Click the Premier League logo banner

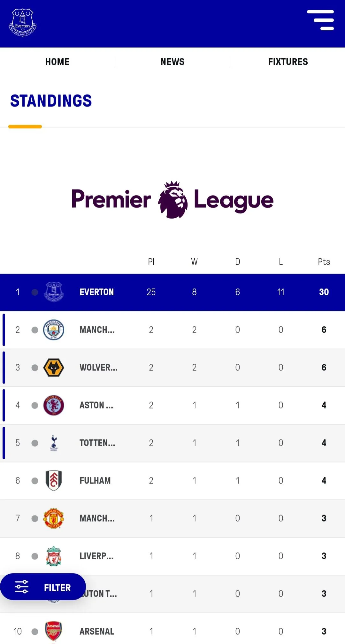click(172, 200)
